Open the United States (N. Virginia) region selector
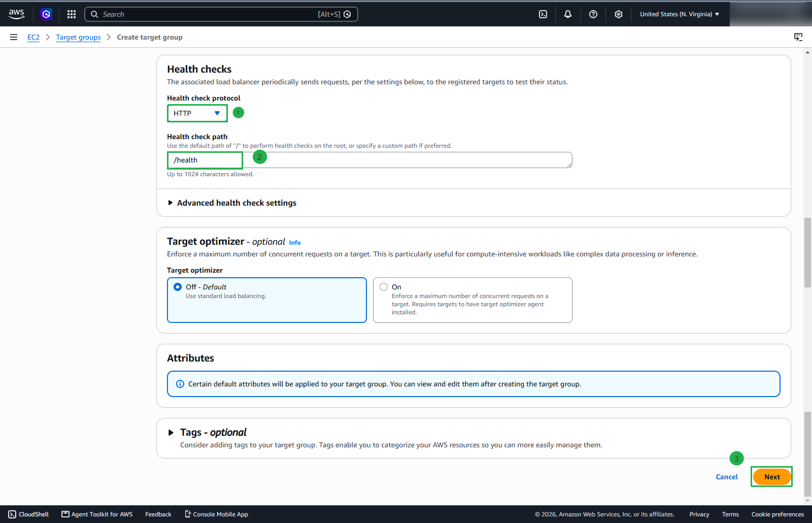812x523 pixels. pos(680,14)
